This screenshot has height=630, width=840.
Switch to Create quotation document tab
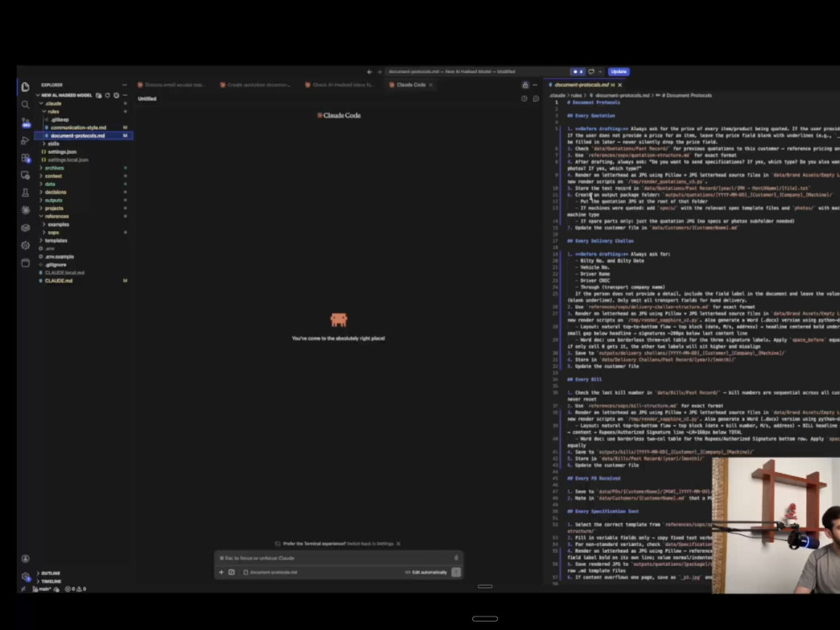(258, 85)
